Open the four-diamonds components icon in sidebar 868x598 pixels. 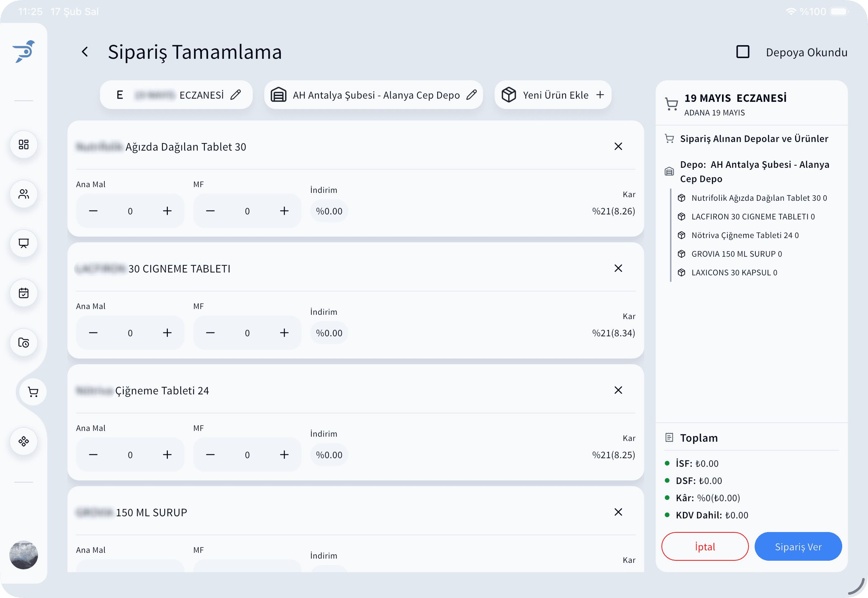coord(24,441)
